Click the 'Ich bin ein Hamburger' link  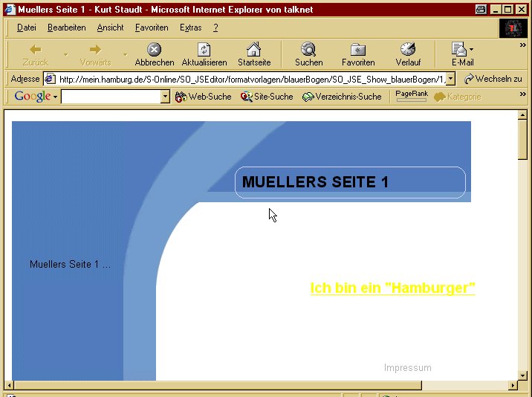point(392,288)
